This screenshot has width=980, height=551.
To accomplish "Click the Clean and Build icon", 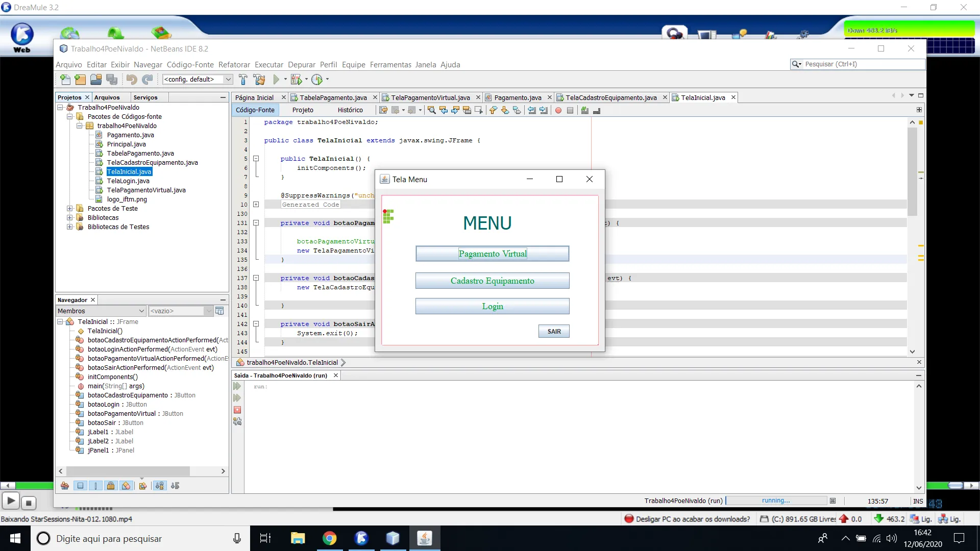I will (259, 80).
